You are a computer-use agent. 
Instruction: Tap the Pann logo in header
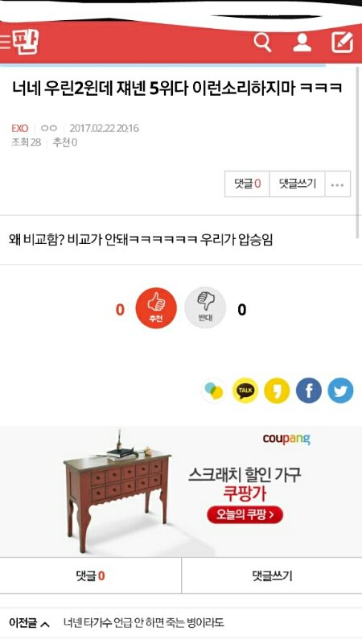[26, 43]
